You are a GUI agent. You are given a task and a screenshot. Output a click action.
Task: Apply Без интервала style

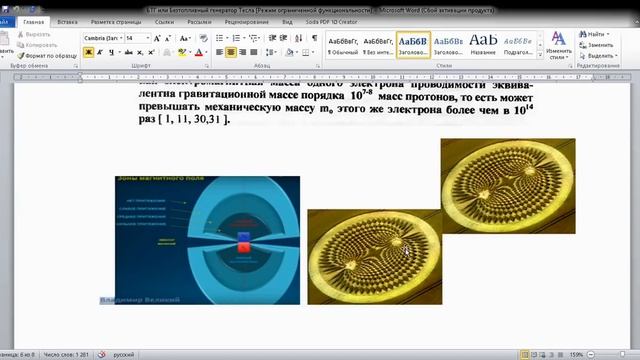[x=378, y=45]
